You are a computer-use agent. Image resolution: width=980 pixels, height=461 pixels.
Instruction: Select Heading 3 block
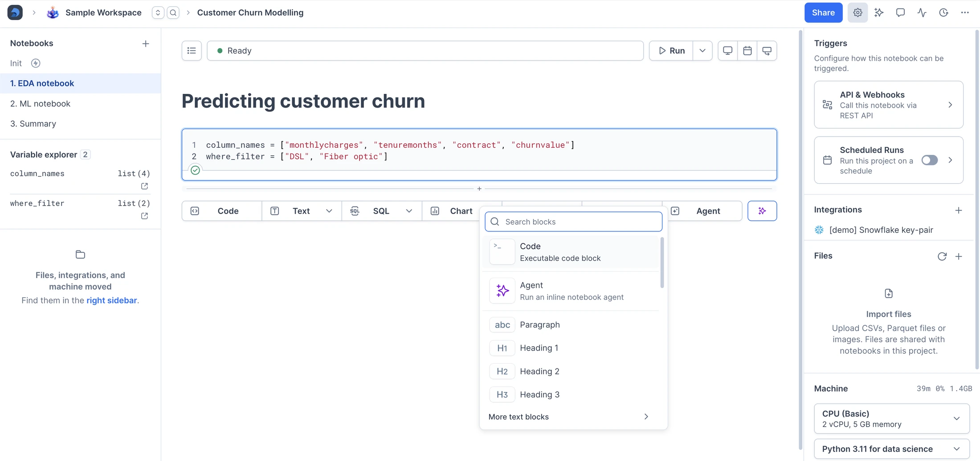tap(571, 395)
